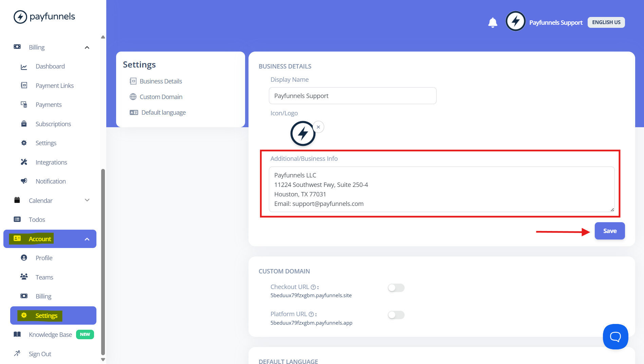Enable the Checkout URL toggle
The image size is (644, 364).
pos(396,288)
